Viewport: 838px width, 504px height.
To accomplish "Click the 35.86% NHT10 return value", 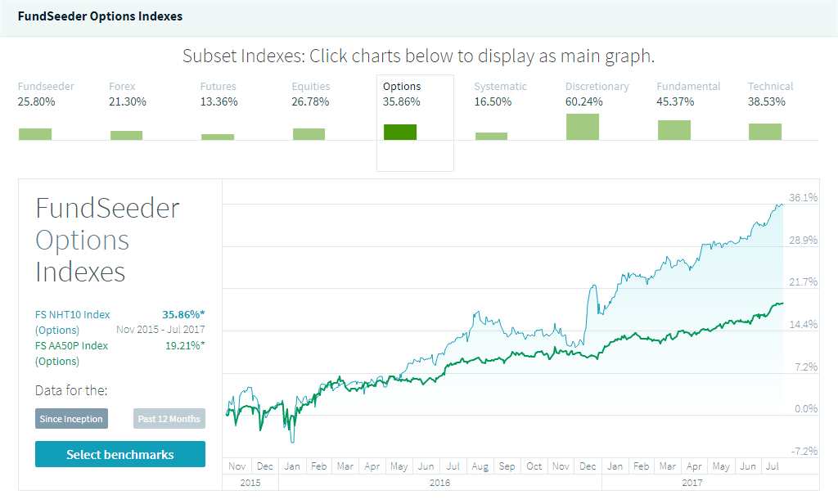I will (183, 314).
